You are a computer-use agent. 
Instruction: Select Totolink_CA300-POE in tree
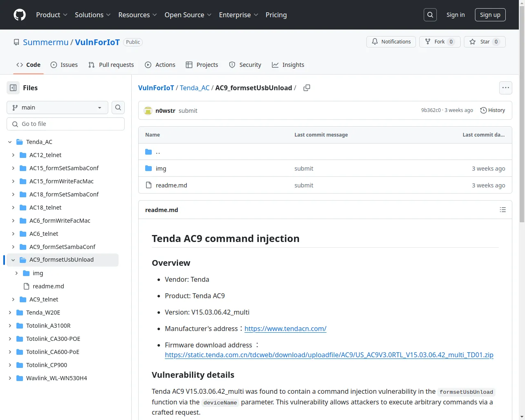[x=53, y=339]
